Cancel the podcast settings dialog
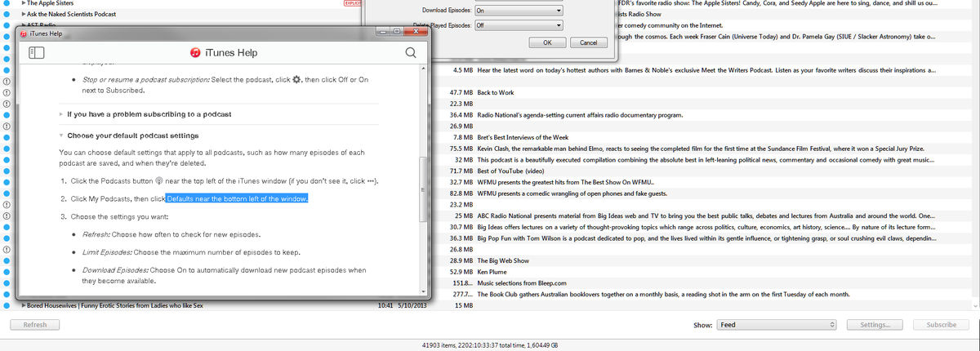Image resolution: width=980 pixels, height=351 pixels. pyautogui.click(x=588, y=42)
